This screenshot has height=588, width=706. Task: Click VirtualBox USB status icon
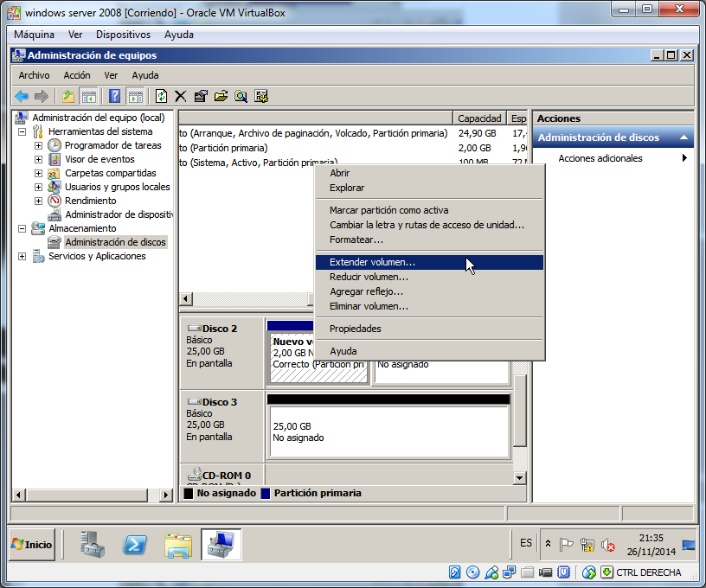(491, 572)
